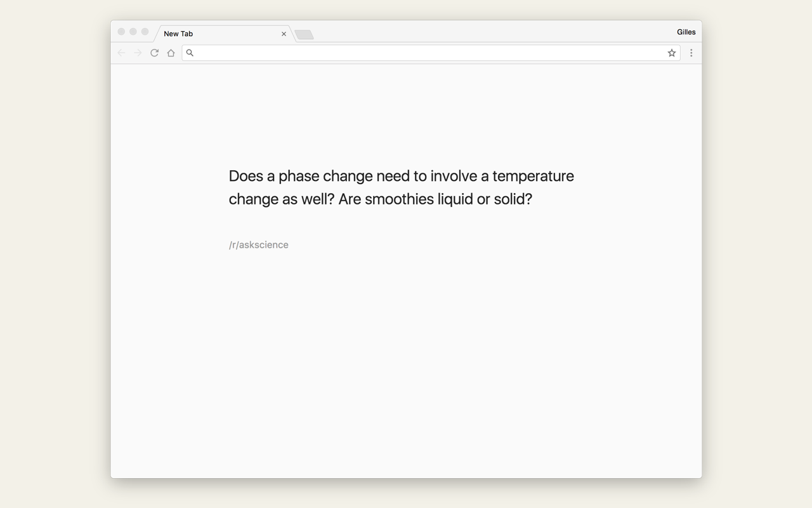Image resolution: width=812 pixels, height=508 pixels.
Task: Go back with the back arrow
Action: (121, 53)
